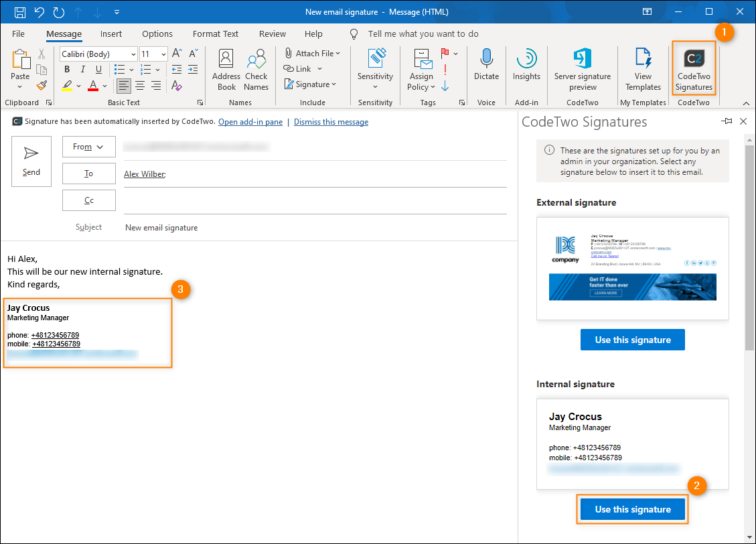Open the Signature dropdown

[310, 84]
